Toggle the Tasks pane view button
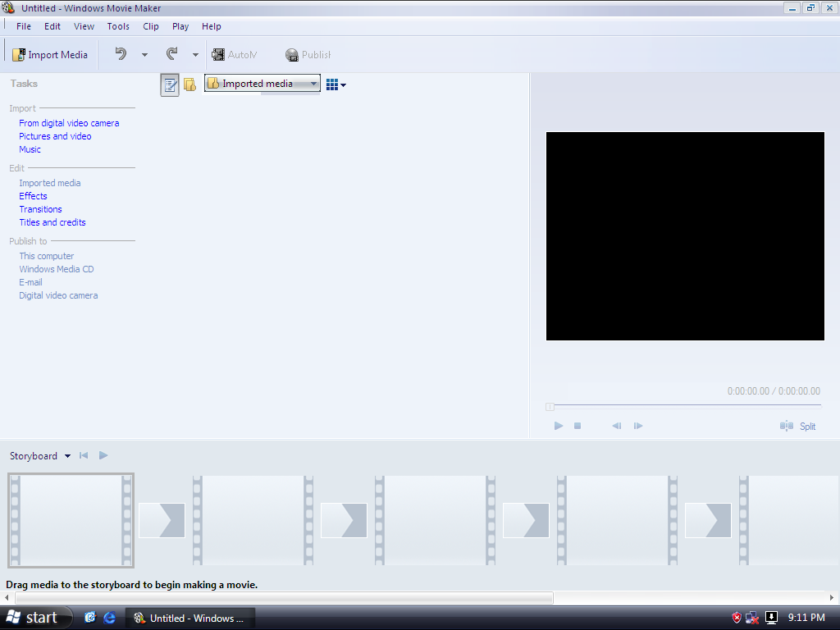 coord(170,84)
